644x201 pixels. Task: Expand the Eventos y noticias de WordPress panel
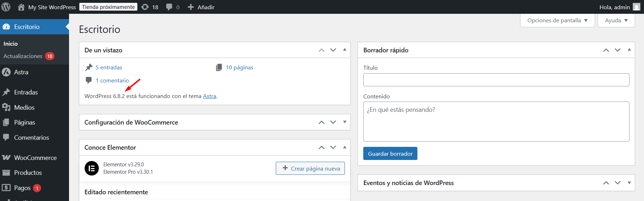pos(629,183)
